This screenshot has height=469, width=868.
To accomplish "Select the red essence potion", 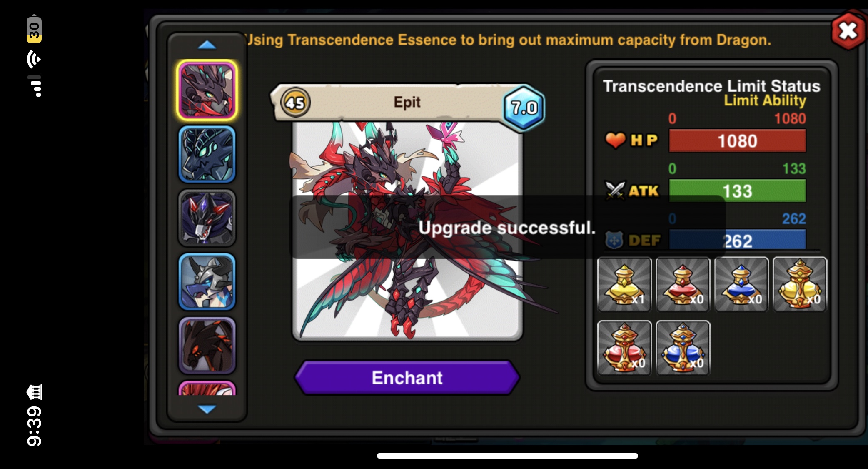I will point(683,284).
